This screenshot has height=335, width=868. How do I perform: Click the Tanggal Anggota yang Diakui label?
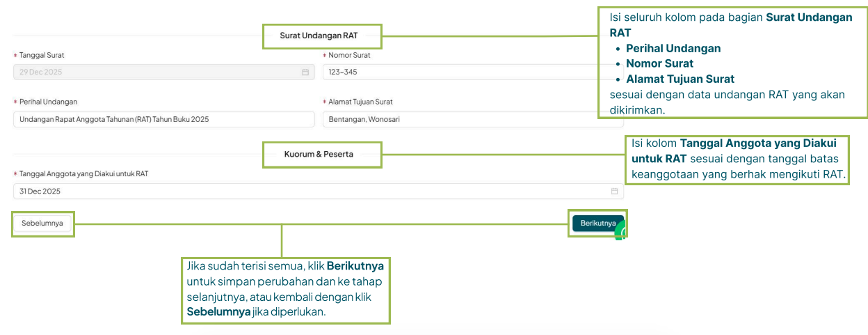point(83,173)
